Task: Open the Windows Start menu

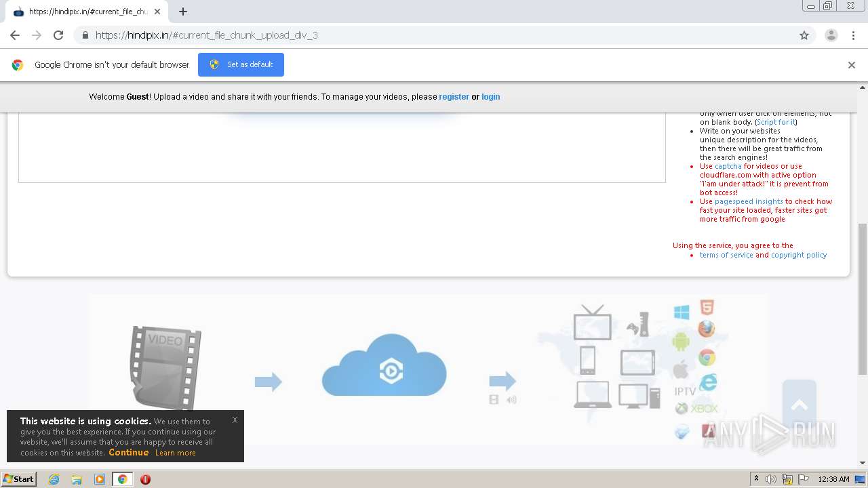Action: pos(19,479)
